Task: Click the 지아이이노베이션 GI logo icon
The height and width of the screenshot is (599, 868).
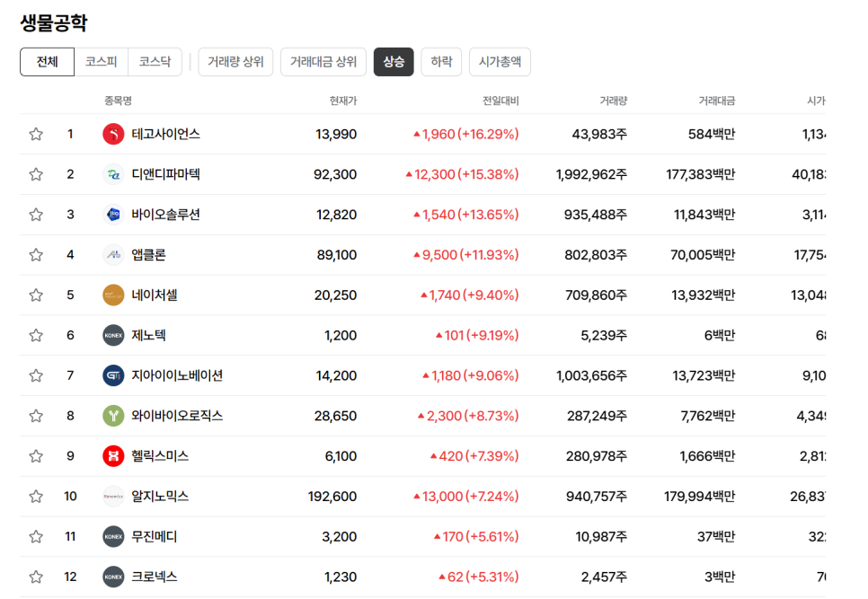Action: coord(113,375)
